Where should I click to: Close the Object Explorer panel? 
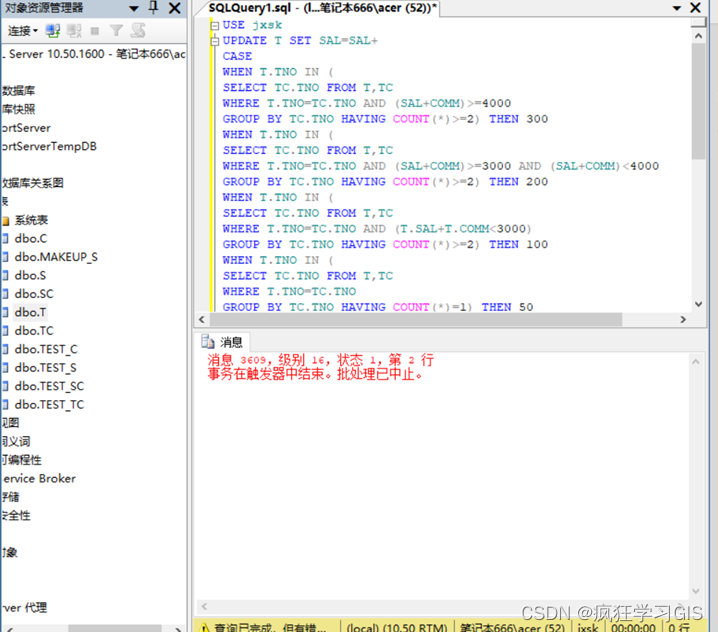[x=174, y=8]
